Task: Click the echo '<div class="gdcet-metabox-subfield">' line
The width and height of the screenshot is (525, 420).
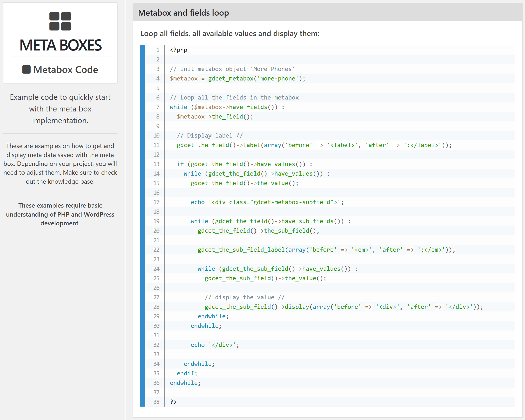Action: (267, 202)
